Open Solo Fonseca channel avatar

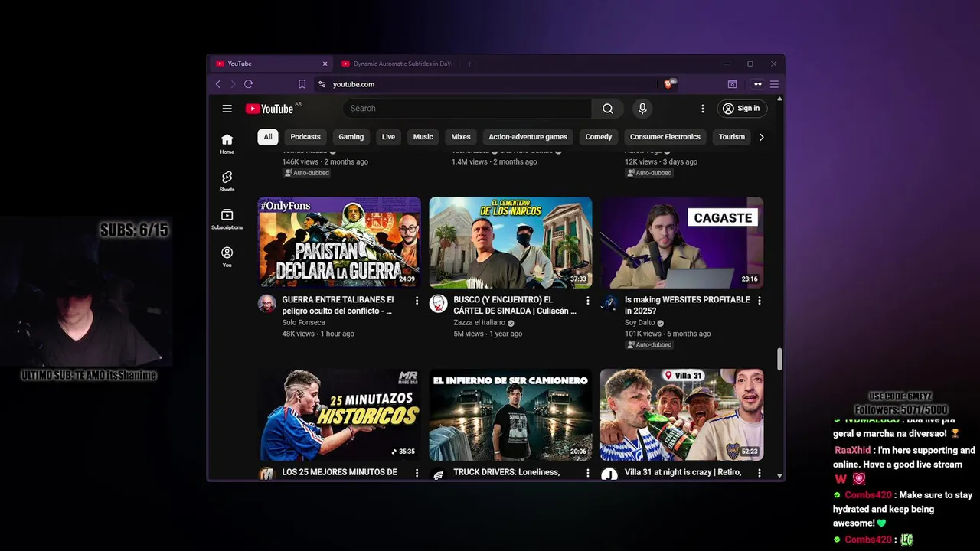click(266, 304)
